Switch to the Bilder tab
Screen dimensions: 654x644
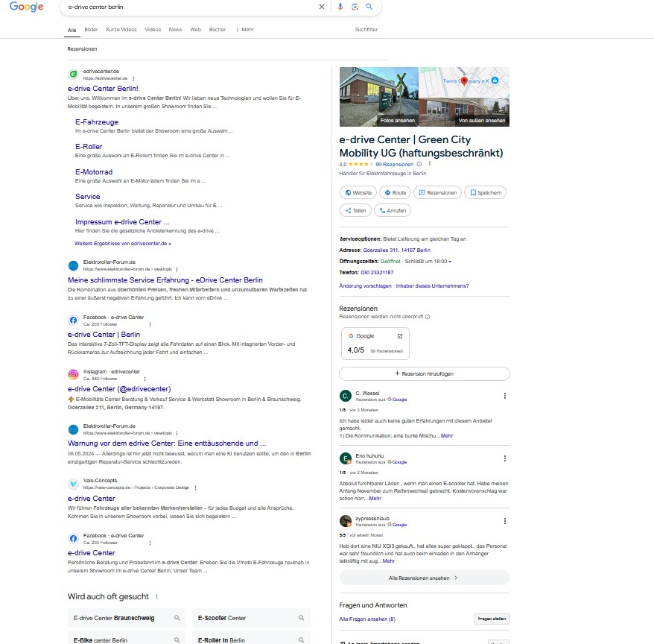point(91,30)
